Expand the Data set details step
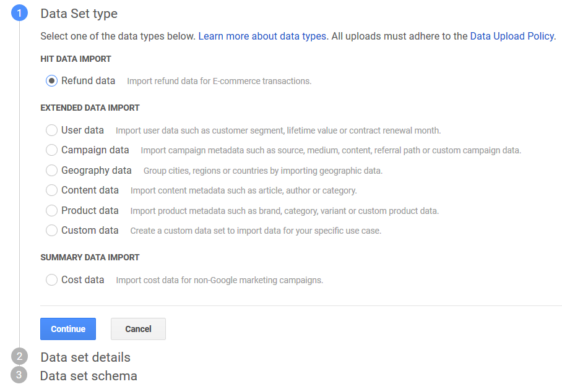The width and height of the screenshot is (562, 392). [85, 357]
